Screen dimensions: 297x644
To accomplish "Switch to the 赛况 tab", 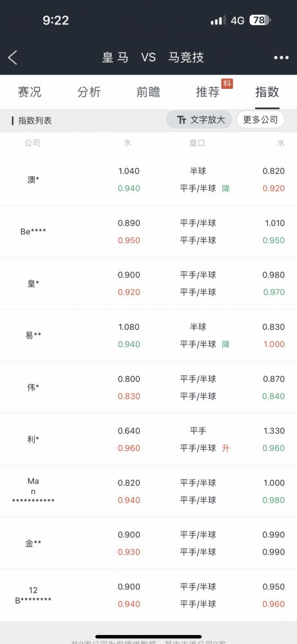I will [30, 92].
